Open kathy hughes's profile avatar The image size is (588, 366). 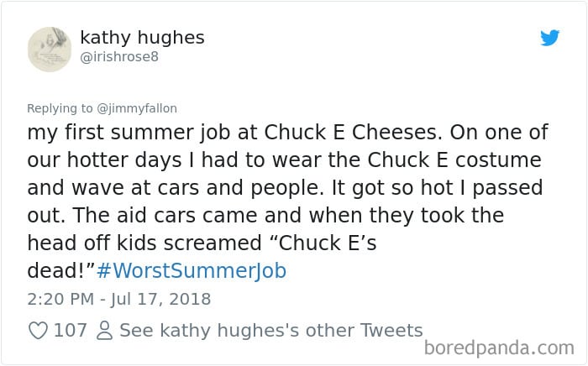[50, 49]
